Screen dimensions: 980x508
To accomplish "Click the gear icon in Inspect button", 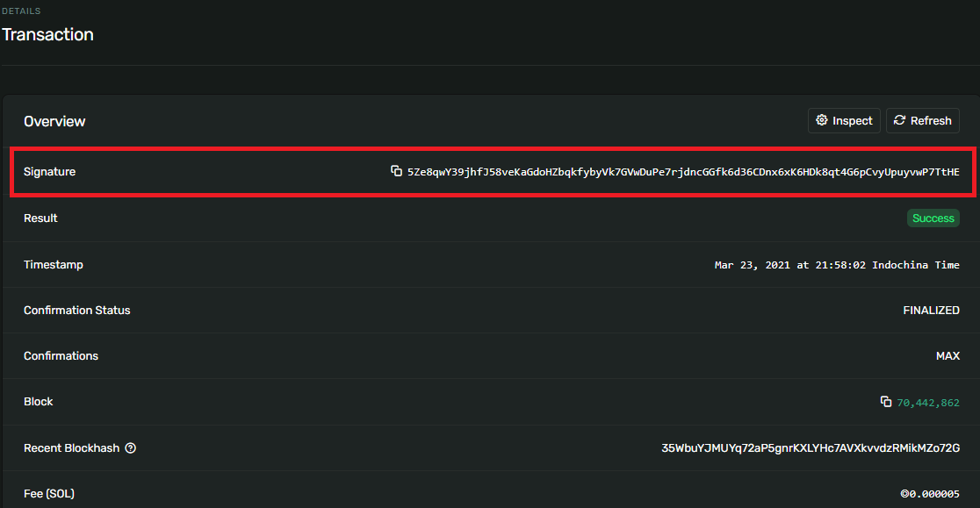I will pos(822,121).
